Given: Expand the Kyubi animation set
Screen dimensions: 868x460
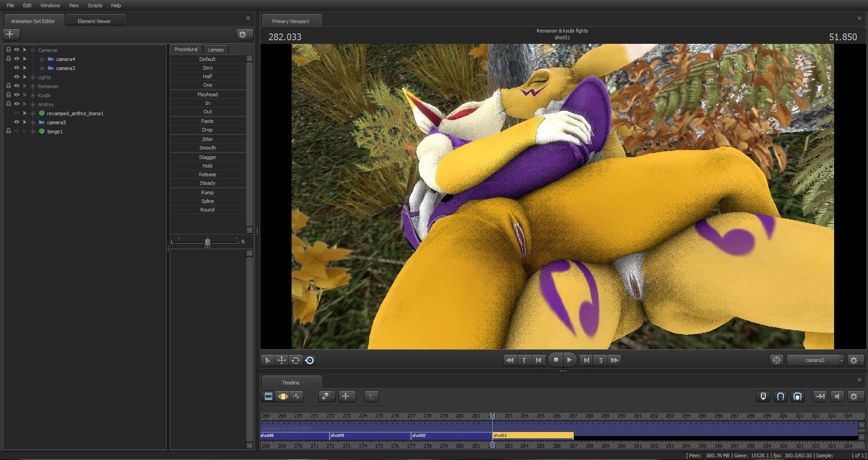Looking at the screenshot, I should click(33, 95).
